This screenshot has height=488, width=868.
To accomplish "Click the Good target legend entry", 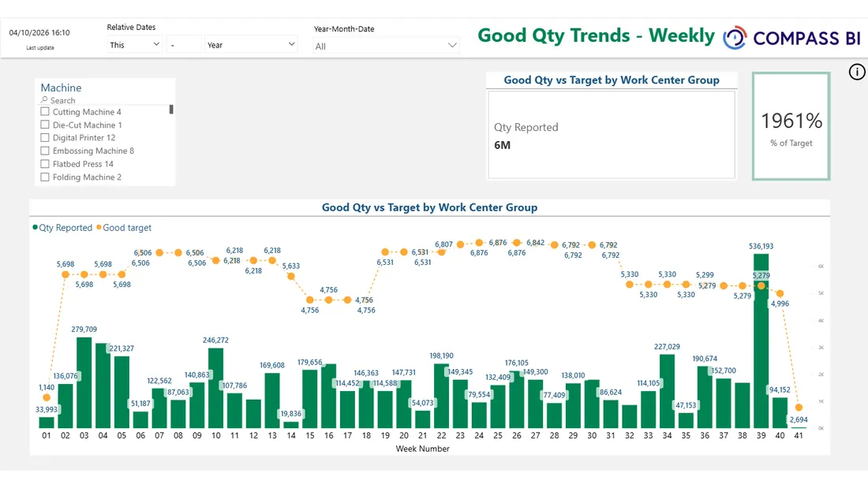I will click(x=124, y=227).
